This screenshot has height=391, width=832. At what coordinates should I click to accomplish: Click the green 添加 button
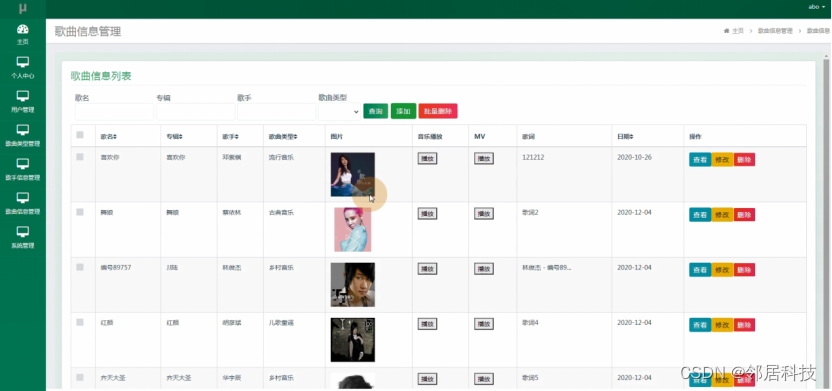click(x=403, y=111)
